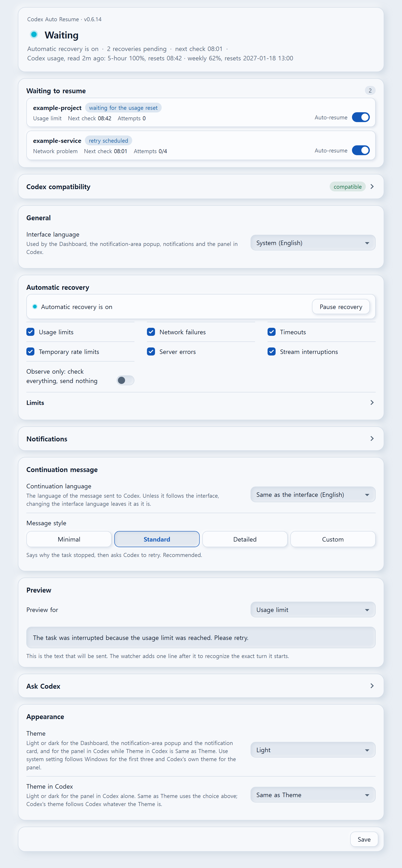Select the Minimal message style
Image resolution: width=402 pixels, height=868 pixels.
[69, 540]
